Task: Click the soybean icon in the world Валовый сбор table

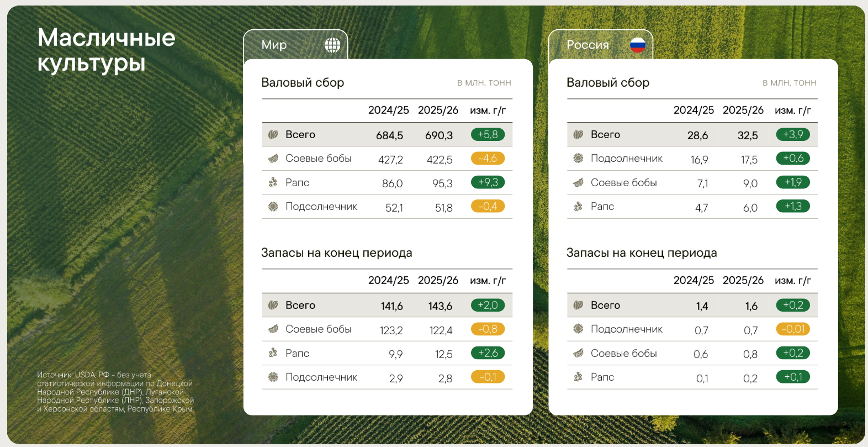Action: (273, 159)
